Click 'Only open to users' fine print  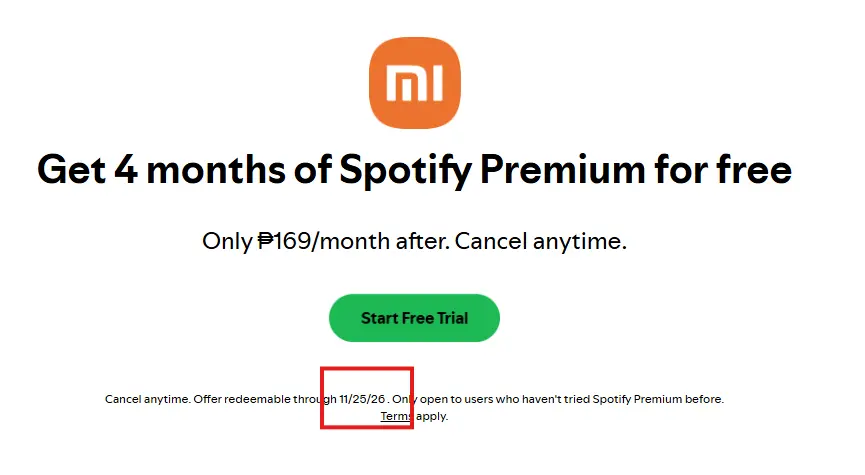click(442, 399)
